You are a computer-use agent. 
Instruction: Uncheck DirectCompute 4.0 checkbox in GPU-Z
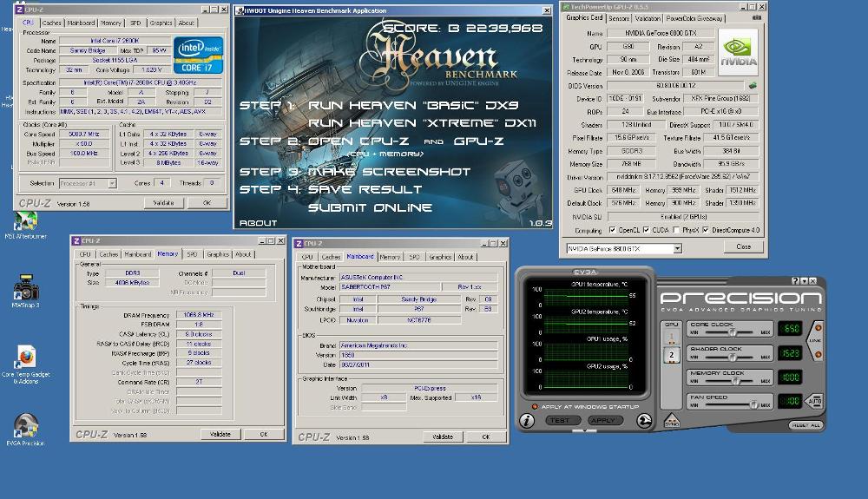coord(705,230)
